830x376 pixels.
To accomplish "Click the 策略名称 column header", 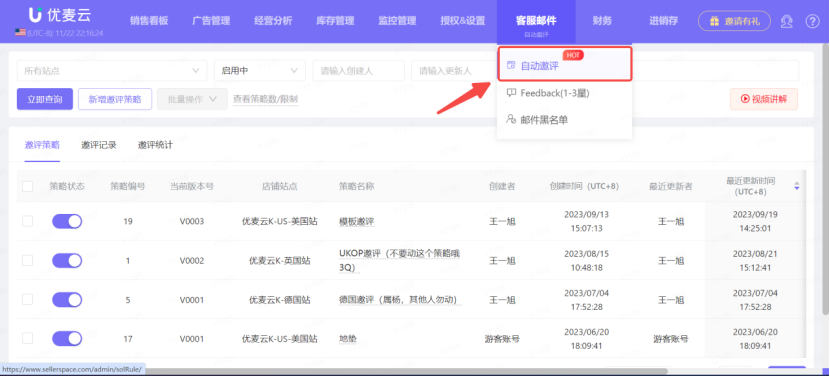I will (x=357, y=186).
